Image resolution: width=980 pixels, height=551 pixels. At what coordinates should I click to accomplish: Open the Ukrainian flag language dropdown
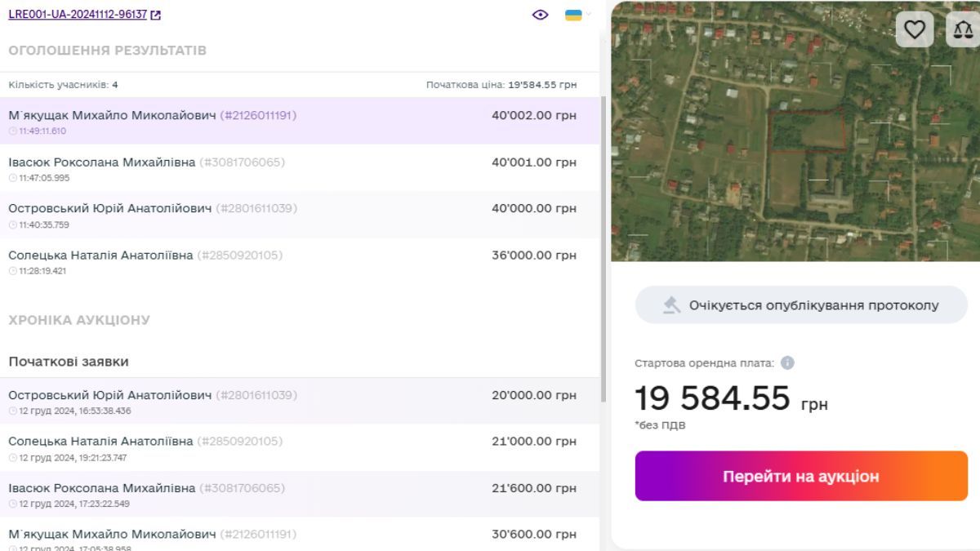click(573, 15)
